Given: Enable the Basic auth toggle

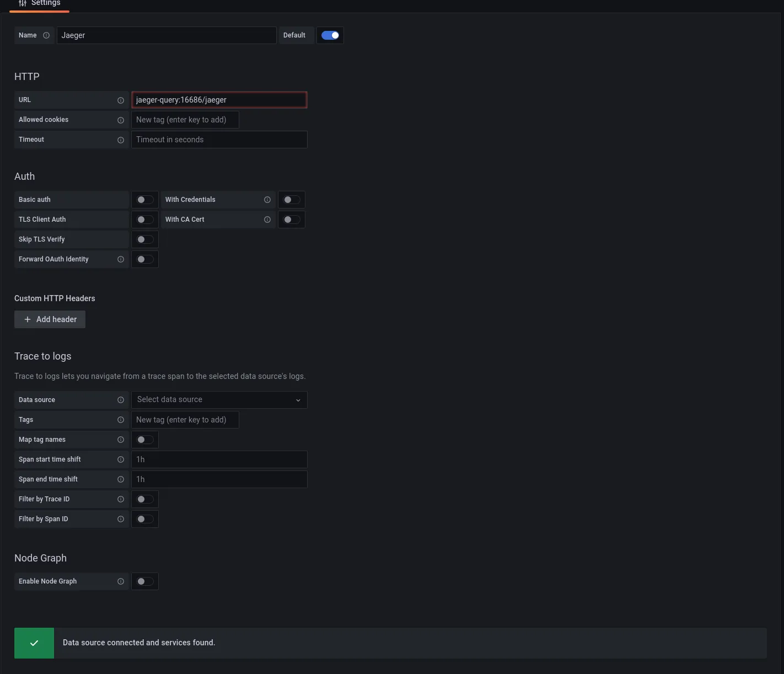Looking at the screenshot, I should click(x=145, y=200).
